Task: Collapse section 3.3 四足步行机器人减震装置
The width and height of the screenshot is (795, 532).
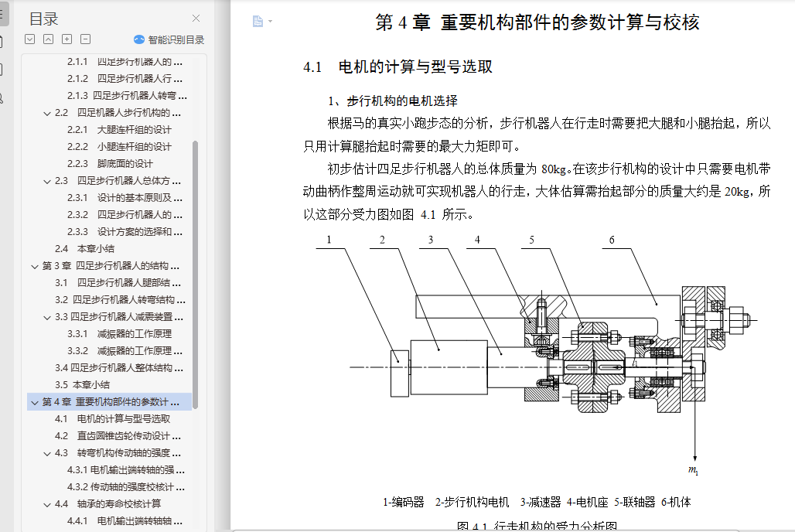Action: 47,318
